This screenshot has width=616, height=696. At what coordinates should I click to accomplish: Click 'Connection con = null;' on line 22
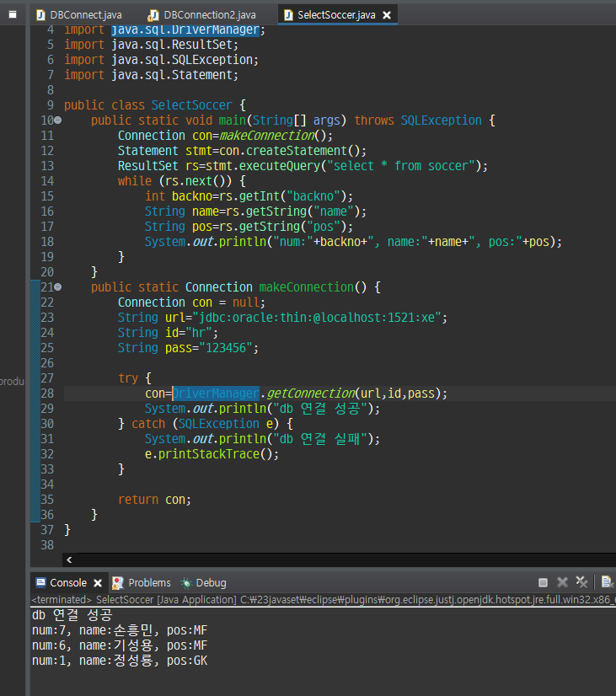[192, 302]
